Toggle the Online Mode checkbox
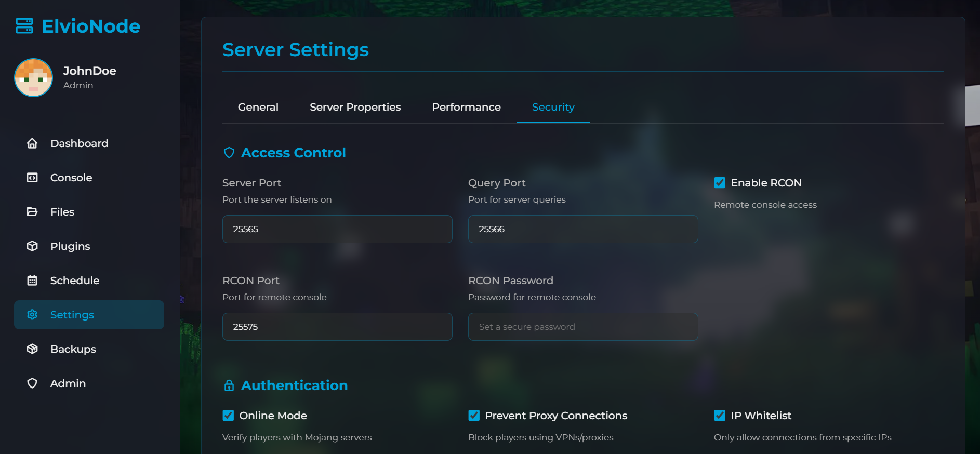Viewport: 980px width, 454px height. tap(228, 416)
